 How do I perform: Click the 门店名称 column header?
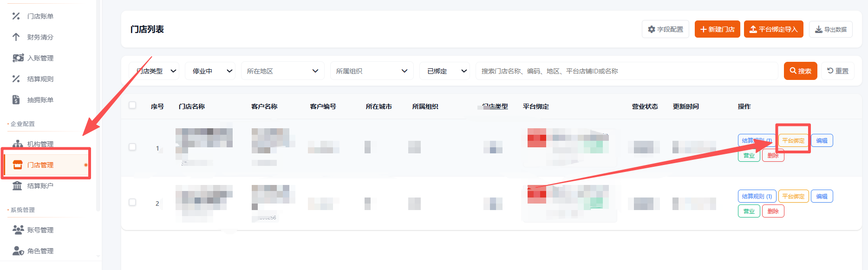coord(192,106)
